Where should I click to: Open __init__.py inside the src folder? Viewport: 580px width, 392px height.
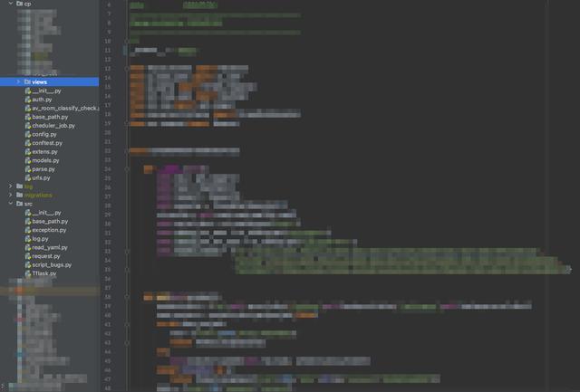pyautogui.click(x=46, y=213)
